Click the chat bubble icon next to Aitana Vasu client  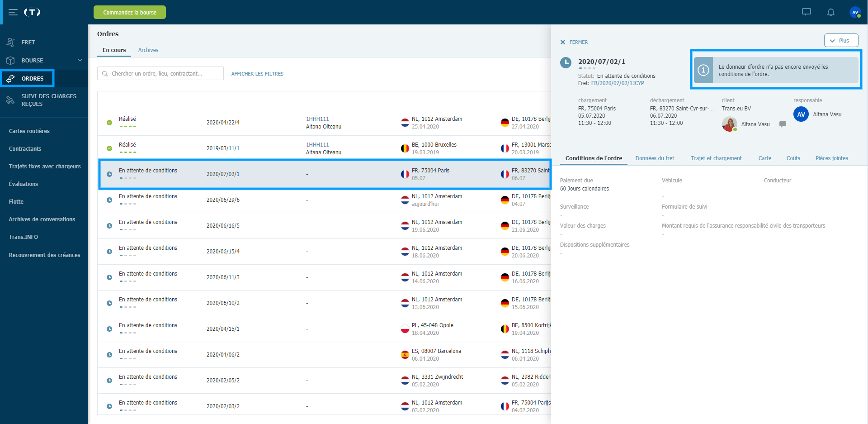click(783, 124)
